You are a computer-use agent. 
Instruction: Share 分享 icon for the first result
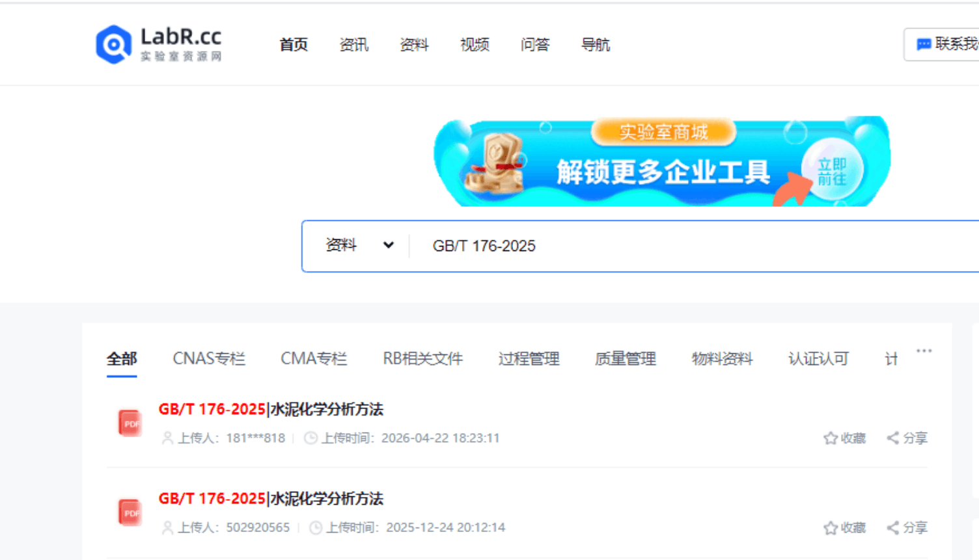point(907,438)
